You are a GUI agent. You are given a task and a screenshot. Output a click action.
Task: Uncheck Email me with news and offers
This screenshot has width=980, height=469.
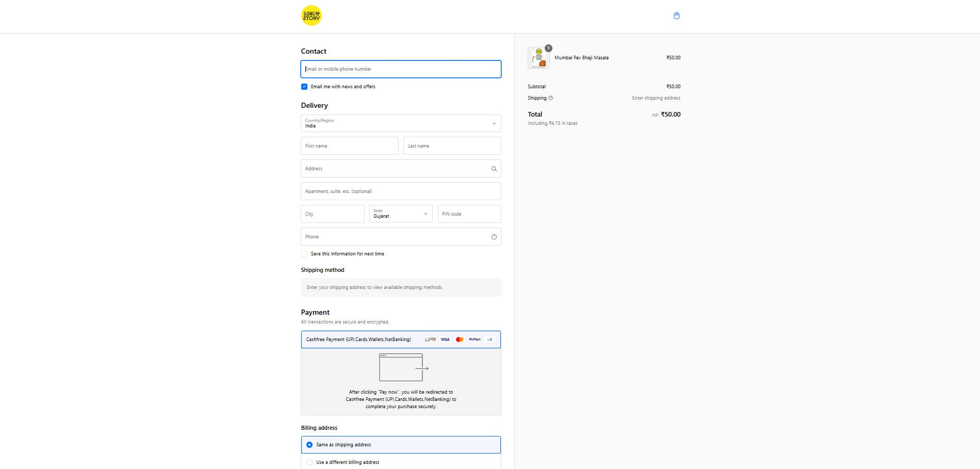(x=304, y=87)
